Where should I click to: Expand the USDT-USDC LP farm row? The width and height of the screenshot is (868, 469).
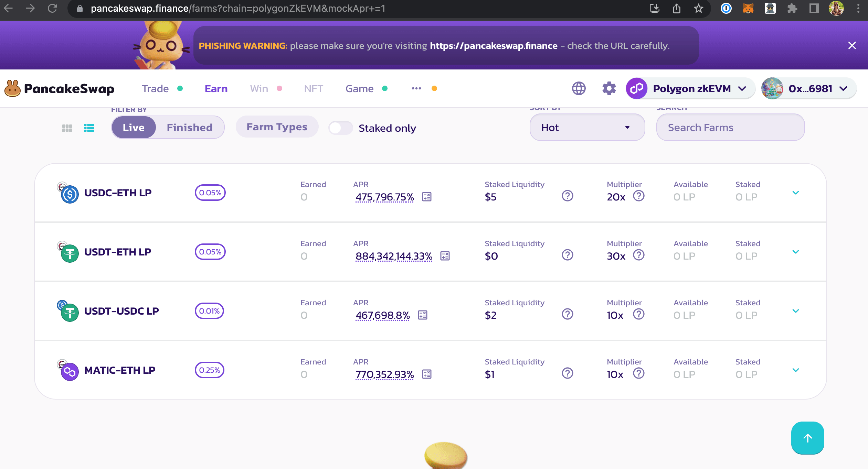(795, 311)
